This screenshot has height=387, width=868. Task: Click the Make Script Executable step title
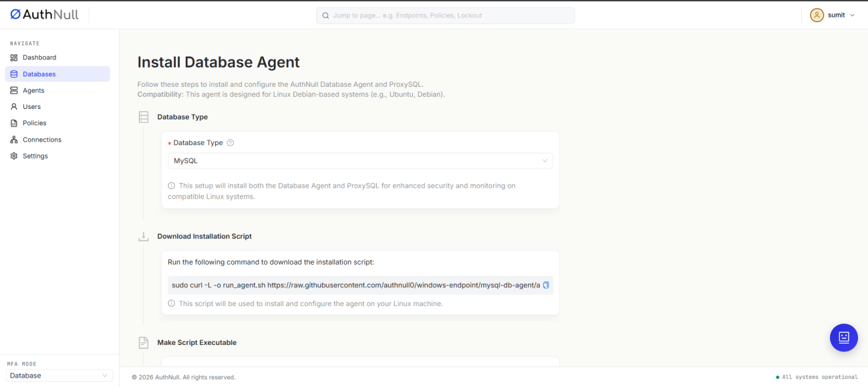[197, 343]
